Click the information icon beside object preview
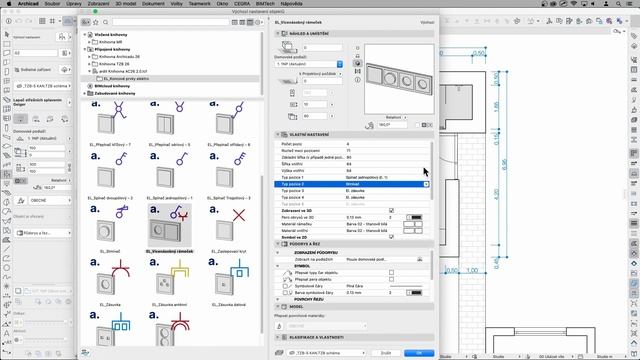 (x=358, y=80)
